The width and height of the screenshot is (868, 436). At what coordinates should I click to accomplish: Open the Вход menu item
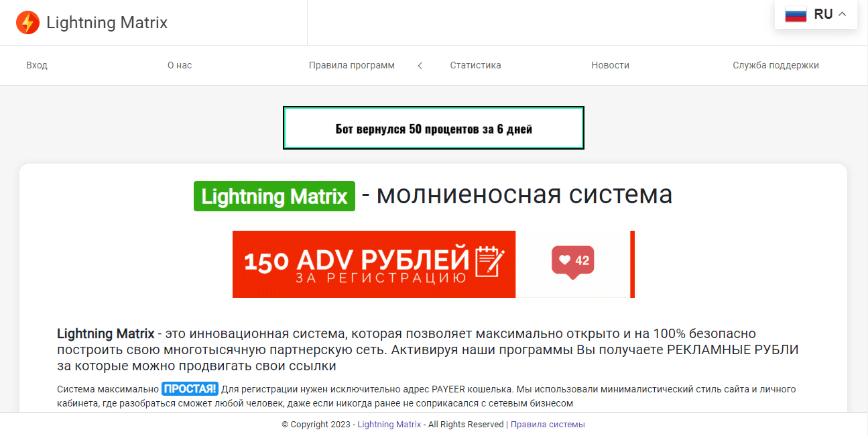point(37,65)
